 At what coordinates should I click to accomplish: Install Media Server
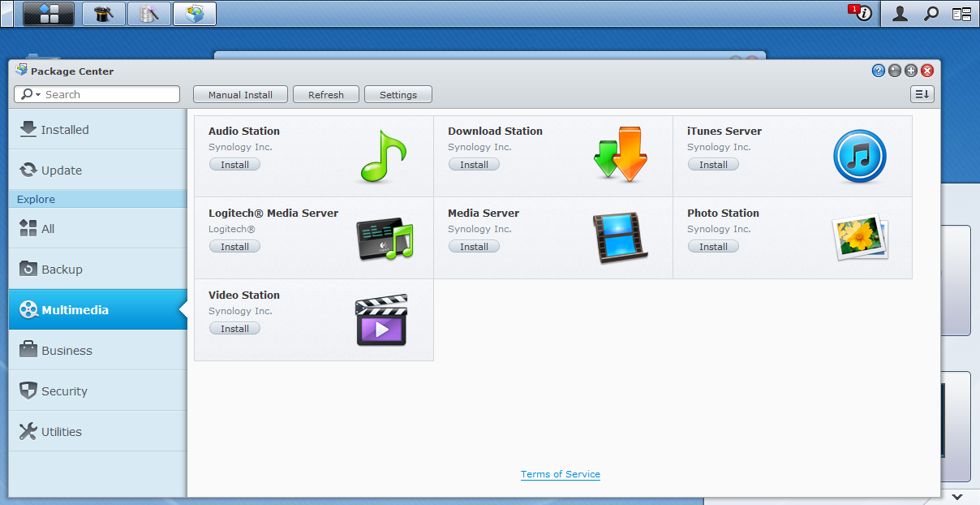[x=475, y=247]
